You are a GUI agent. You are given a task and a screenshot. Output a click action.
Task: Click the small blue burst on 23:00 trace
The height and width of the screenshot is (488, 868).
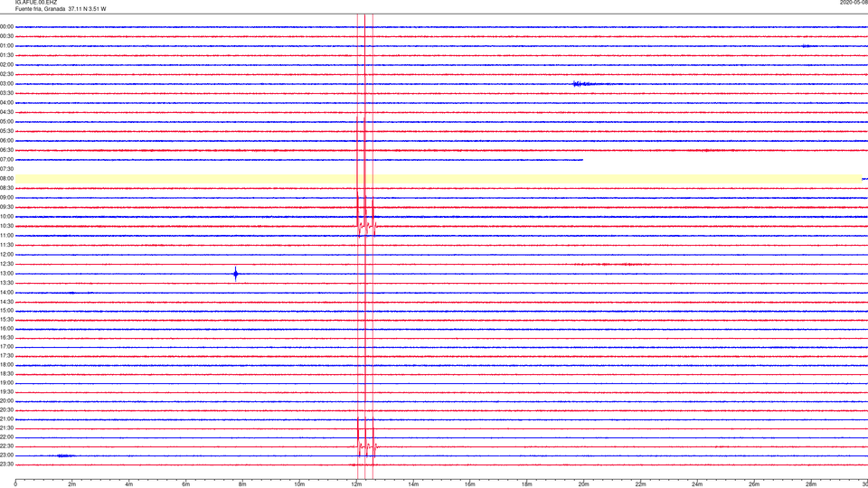tap(65, 455)
